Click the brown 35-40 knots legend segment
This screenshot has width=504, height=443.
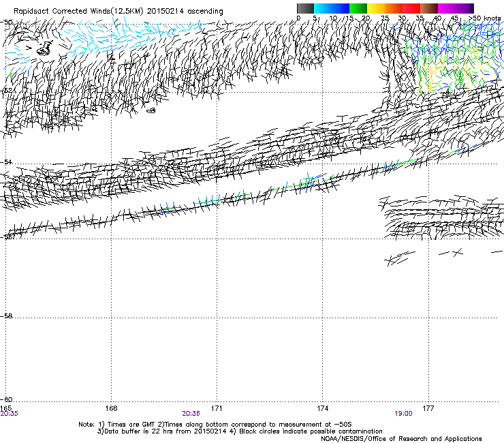pos(429,8)
